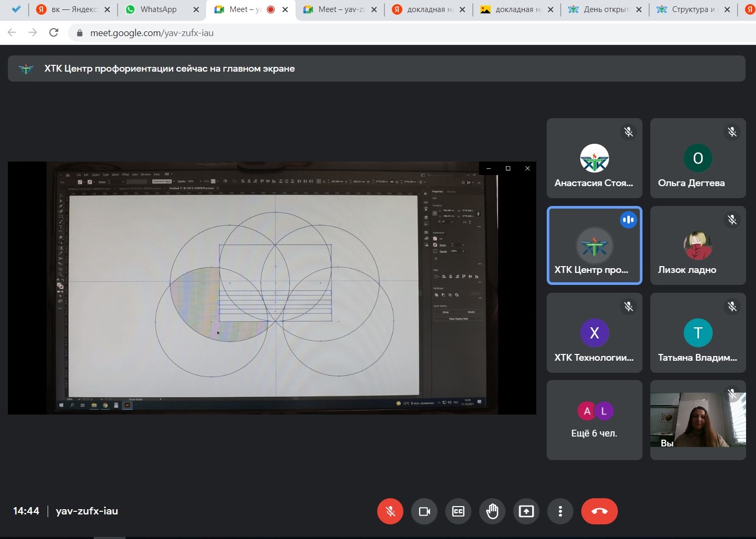Click the present screen icon
This screenshot has height=539, width=756.
[526, 511]
